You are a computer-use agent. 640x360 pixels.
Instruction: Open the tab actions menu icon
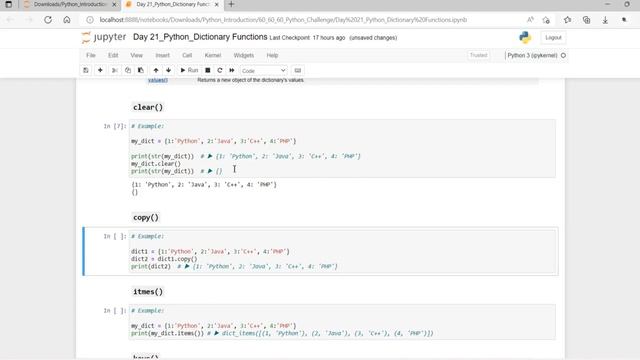pyautogui.click(x=8, y=4)
